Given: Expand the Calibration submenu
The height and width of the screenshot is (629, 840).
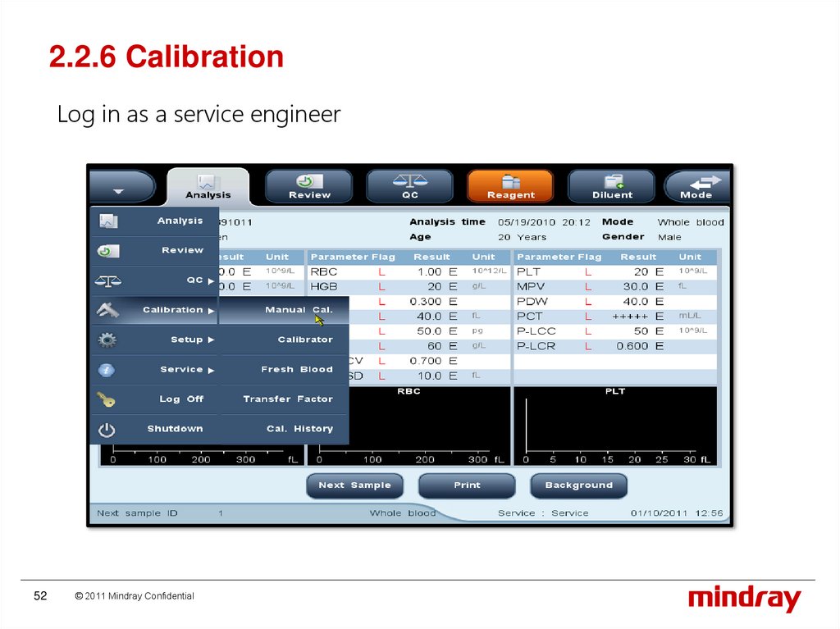Looking at the screenshot, I should 155,310.
